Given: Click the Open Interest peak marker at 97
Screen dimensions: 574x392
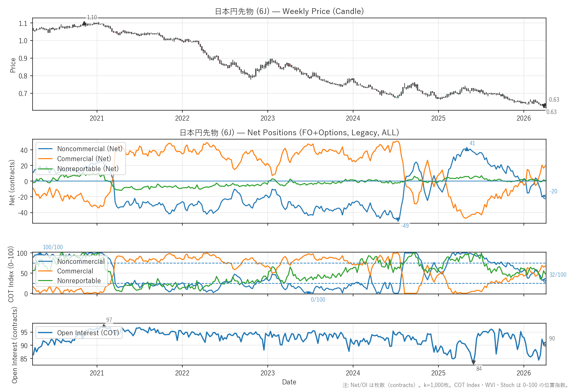Looking at the screenshot, I should pos(104,326).
